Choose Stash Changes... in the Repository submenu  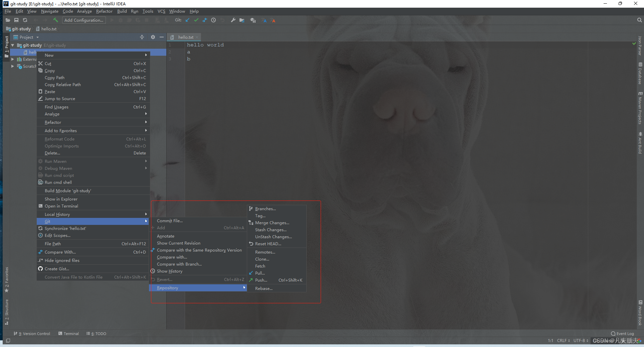coord(277,230)
